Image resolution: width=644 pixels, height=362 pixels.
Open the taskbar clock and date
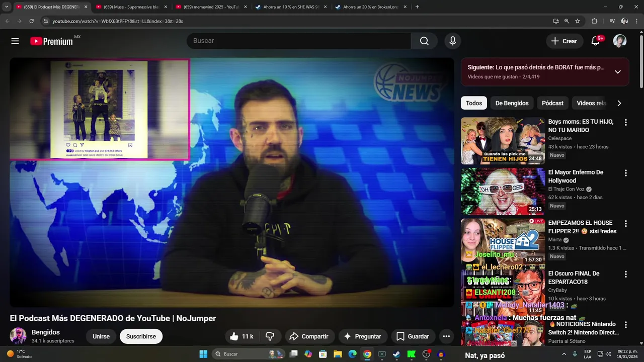pyautogui.click(x=625, y=354)
